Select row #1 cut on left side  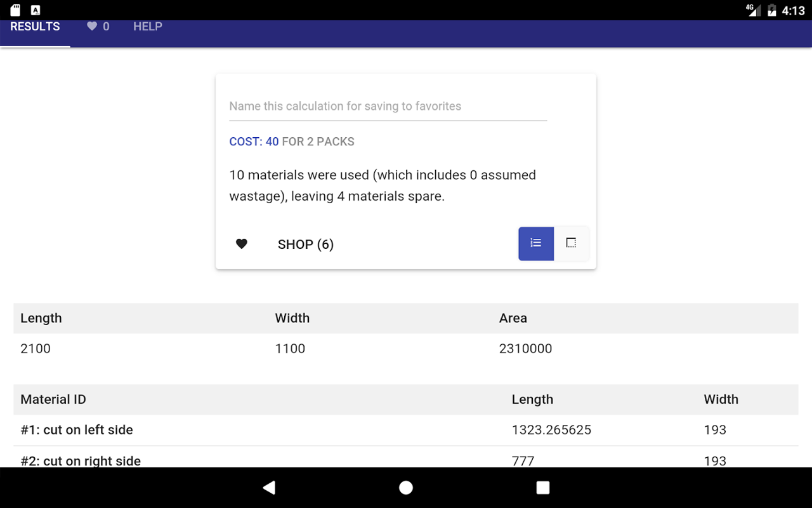click(x=77, y=430)
